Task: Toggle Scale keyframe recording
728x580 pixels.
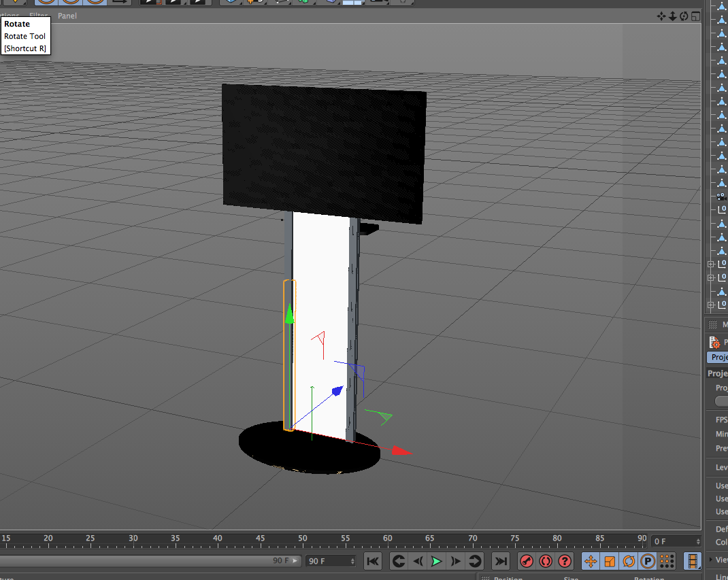Action: point(610,561)
